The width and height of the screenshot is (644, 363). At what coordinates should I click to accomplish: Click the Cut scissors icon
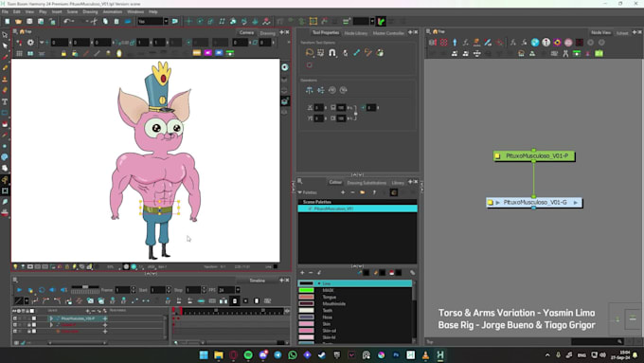click(94, 22)
